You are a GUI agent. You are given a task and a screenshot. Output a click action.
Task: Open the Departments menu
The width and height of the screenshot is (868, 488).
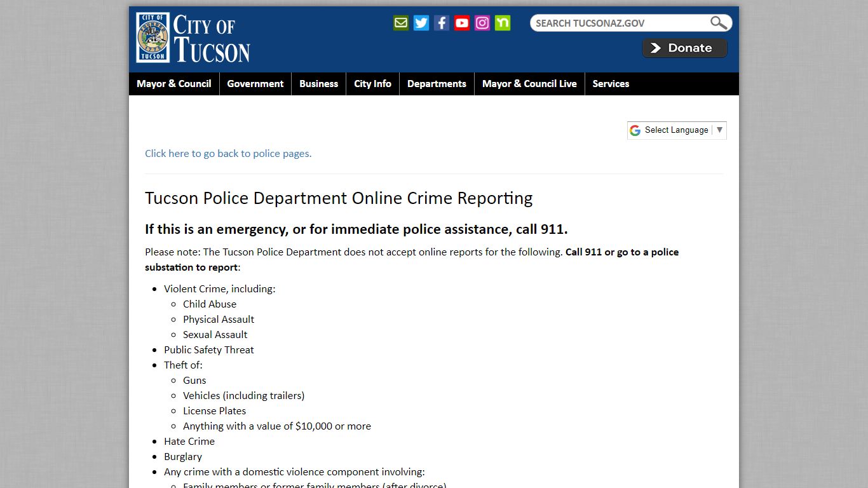click(x=437, y=84)
